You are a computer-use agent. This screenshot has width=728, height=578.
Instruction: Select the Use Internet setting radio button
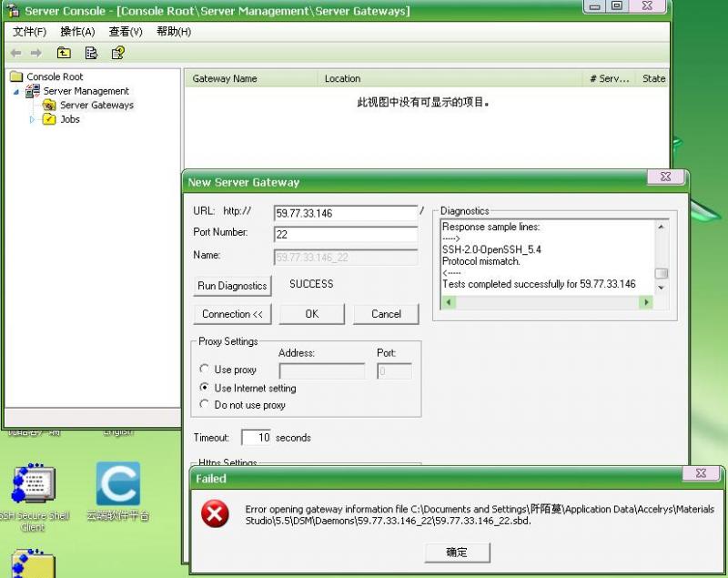(x=204, y=387)
